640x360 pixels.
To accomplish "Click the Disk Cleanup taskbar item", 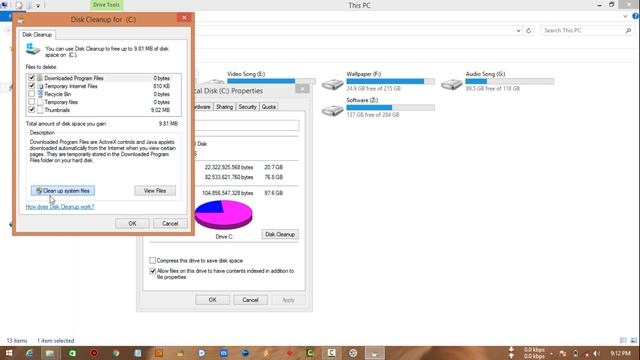I will coord(374,353).
